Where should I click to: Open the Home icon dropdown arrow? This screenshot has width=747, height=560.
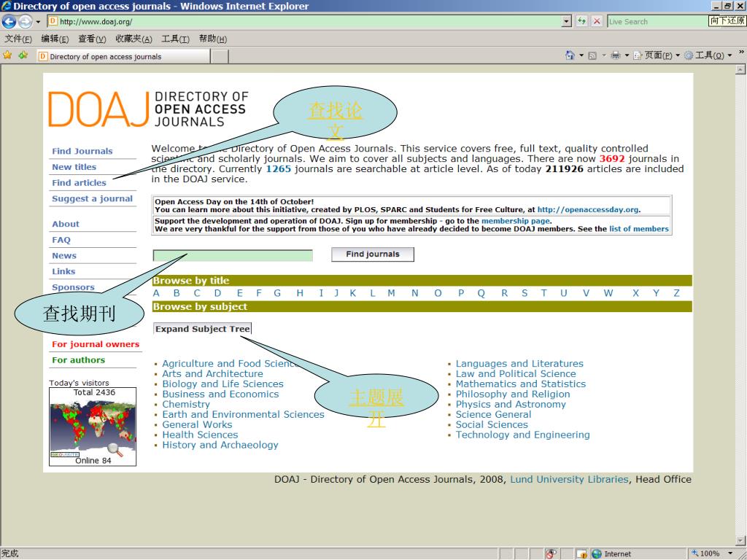click(581, 55)
